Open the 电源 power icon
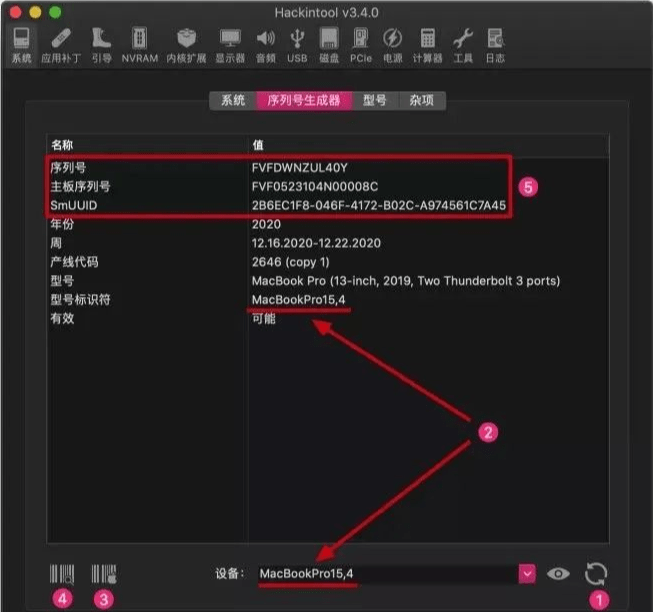 coord(392,45)
